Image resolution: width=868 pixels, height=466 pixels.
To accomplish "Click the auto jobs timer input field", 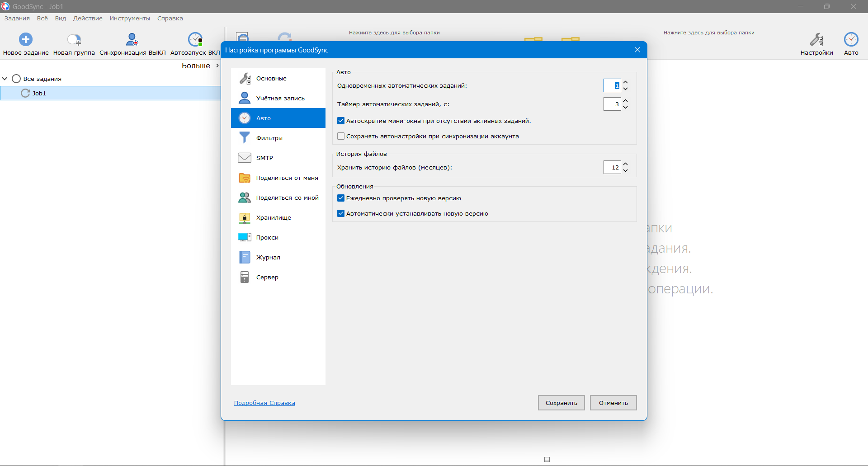I will point(612,104).
